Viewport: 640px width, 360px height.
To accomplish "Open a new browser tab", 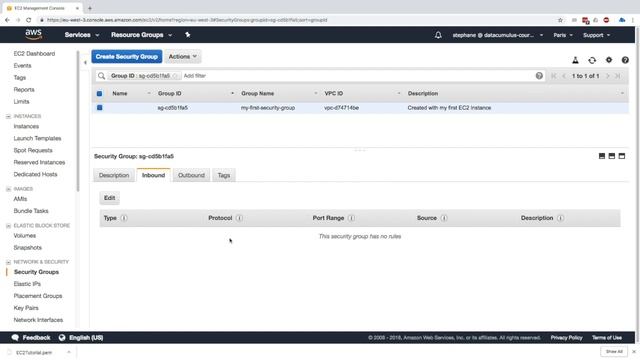I will 89,8.
